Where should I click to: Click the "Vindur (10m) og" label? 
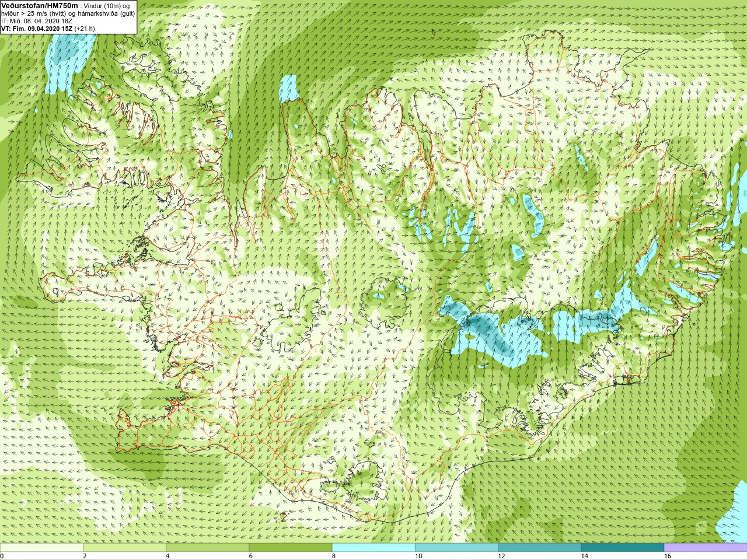pos(107,6)
